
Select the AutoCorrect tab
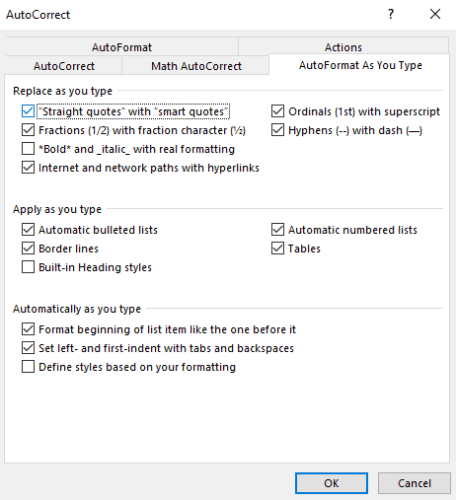click(x=64, y=66)
